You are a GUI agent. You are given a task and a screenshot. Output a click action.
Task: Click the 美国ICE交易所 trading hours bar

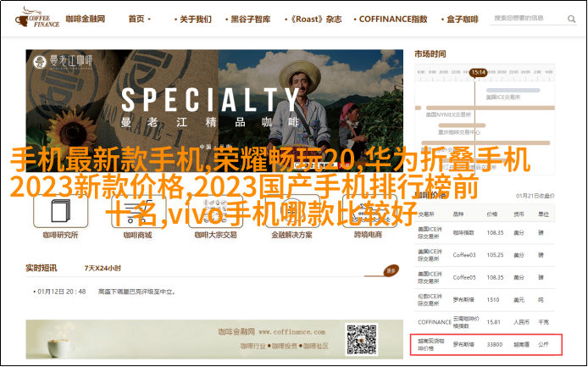pyautogui.click(x=513, y=91)
